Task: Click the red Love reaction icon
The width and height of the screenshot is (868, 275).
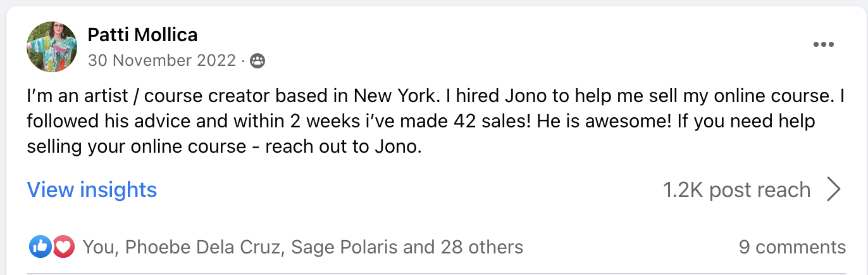Action: [63, 247]
